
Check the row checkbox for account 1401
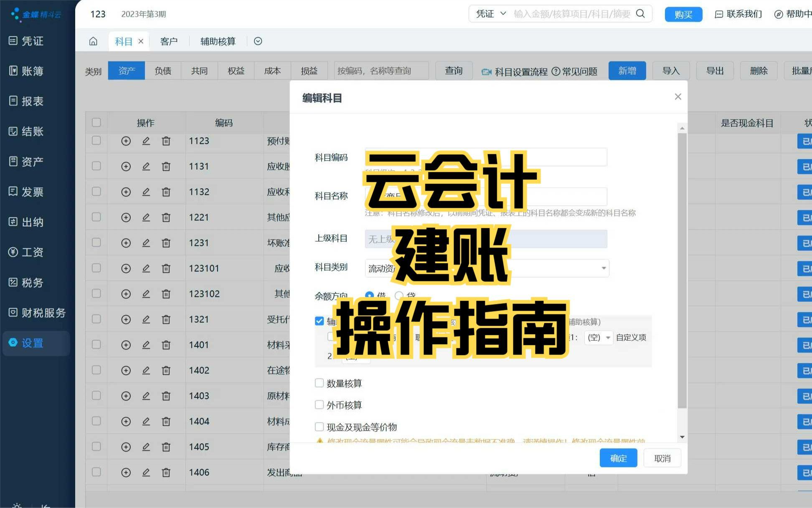click(96, 345)
